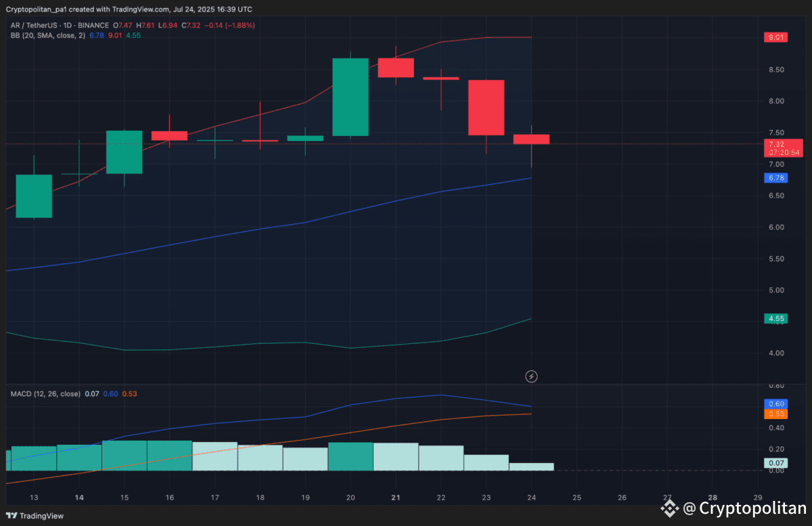Click the TradingView logo in bottom-left corner

coord(12,516)
